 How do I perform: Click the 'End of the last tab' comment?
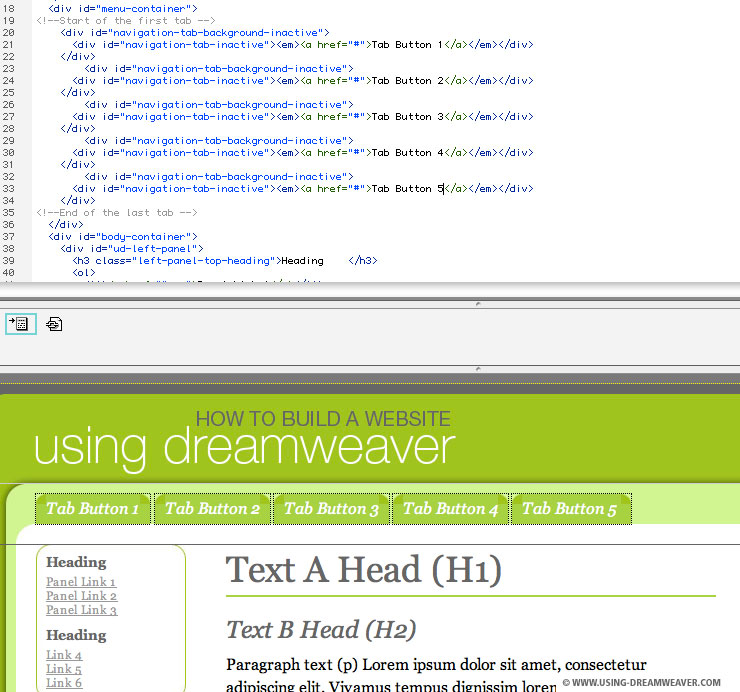click(117, 213)
